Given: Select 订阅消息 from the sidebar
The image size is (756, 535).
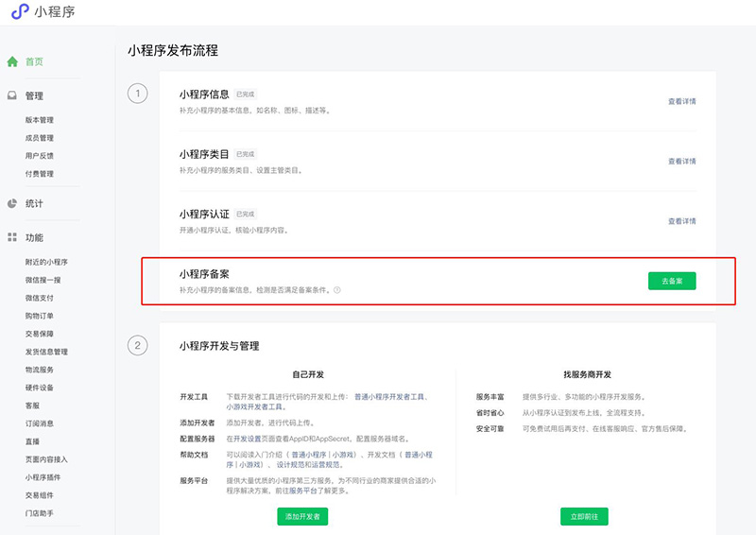Looking at the screenshot, I should (x=40, y=423).
